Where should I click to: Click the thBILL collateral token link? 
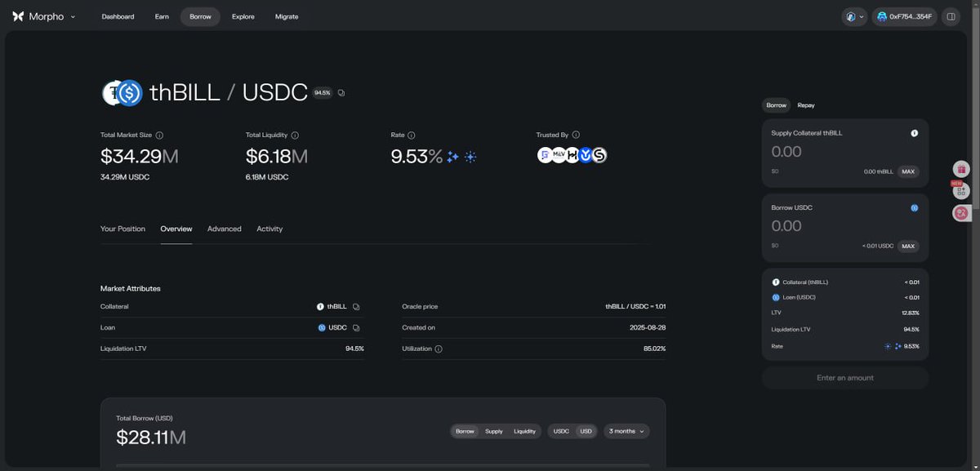click(332, 307)
